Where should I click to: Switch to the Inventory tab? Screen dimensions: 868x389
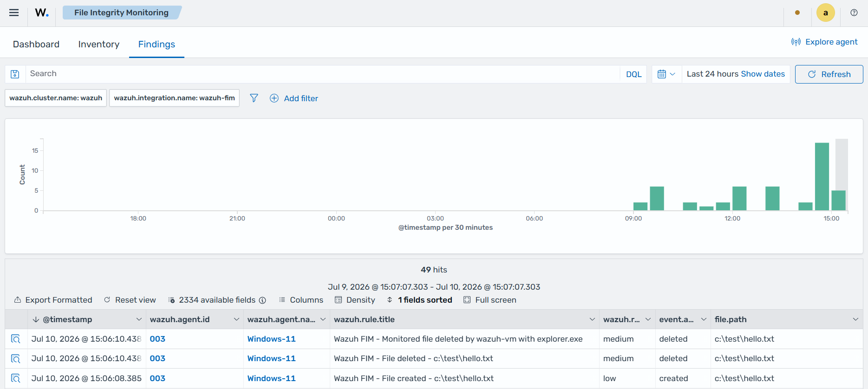(98, 44)
